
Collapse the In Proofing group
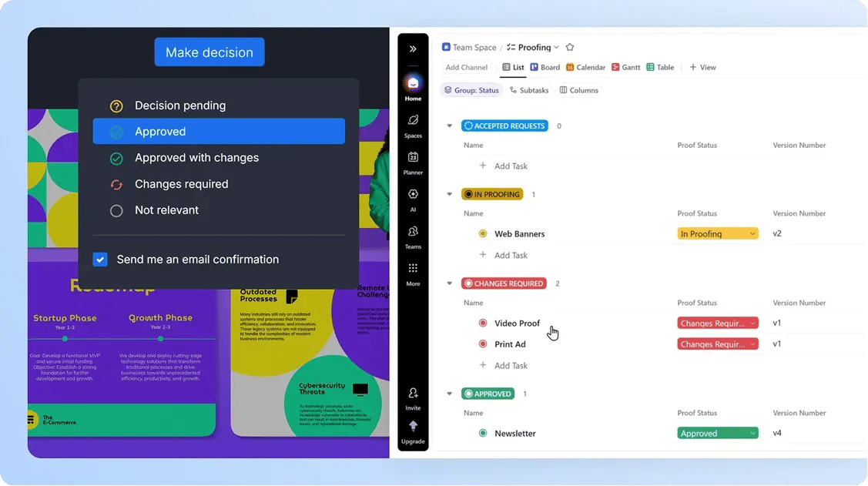(x=450, y=194)
